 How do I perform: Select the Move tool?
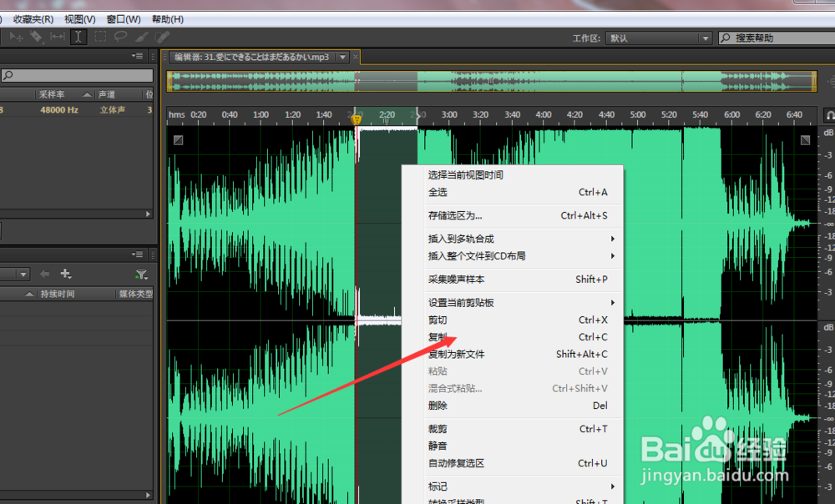tap(15, 37)
